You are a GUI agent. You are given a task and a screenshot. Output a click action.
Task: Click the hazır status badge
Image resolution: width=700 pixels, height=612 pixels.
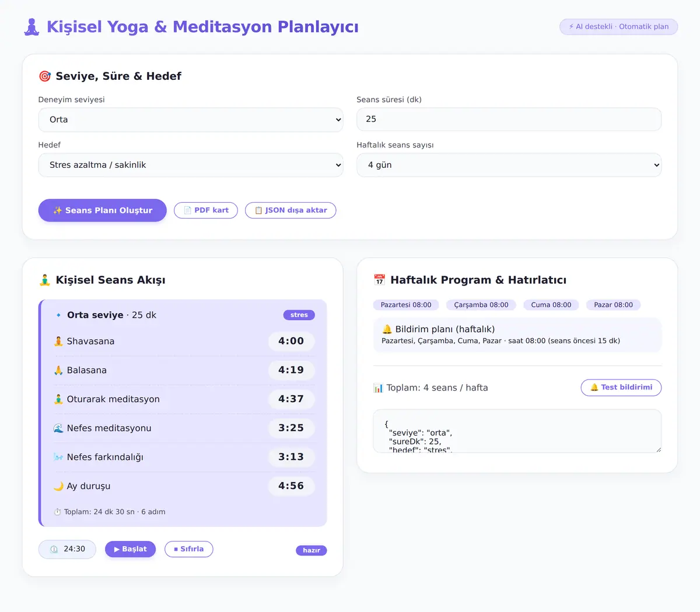(x=311, y=551)
